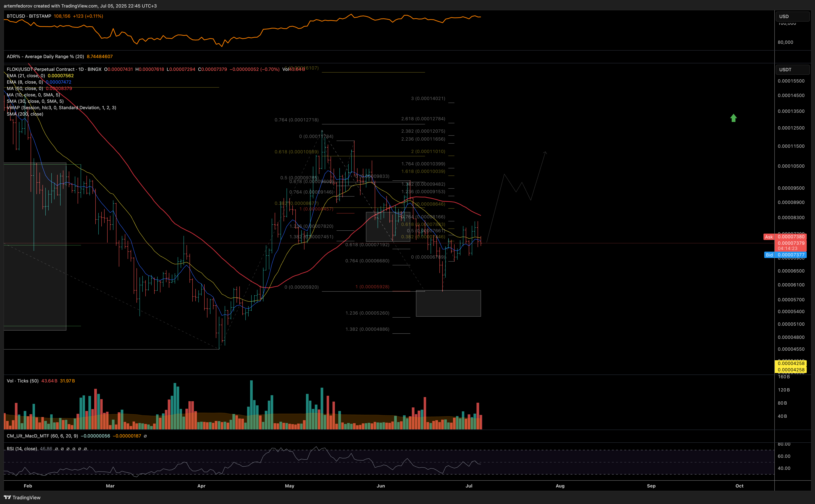Click the 80,000 BTC axis label
Screen dimensions: 815x504
[786, 42]
